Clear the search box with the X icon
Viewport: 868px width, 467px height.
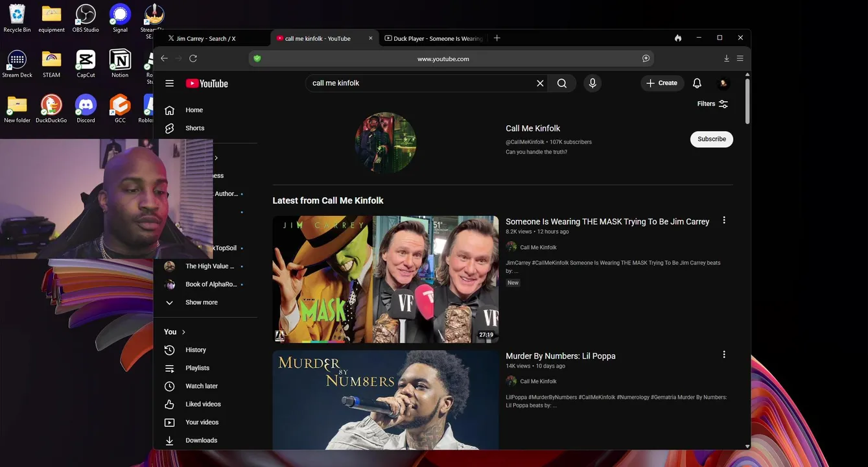540,83
